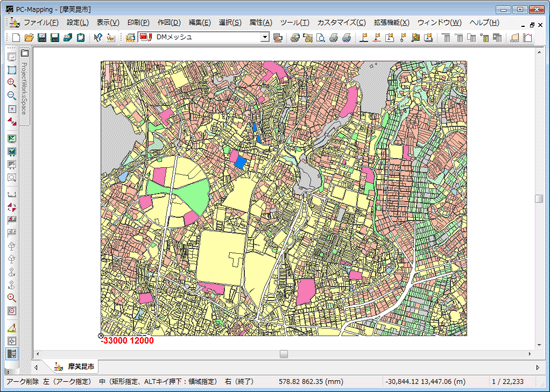This screenshot has height=392, width=550.
Task: Open the ProjectWorkSpace side panel
Action: tap(25, 86)
